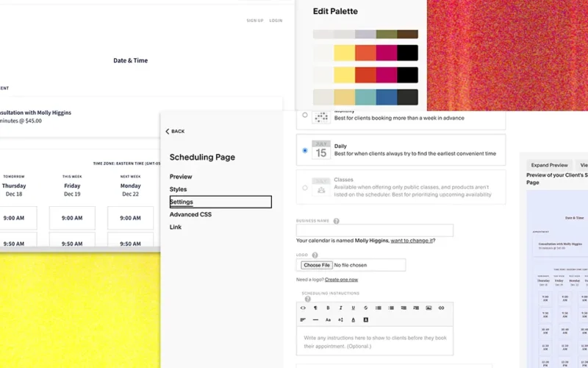
Task: Open Settings in Scheduling Page menu
Action: pyautogui.click(x=220, y=202)
